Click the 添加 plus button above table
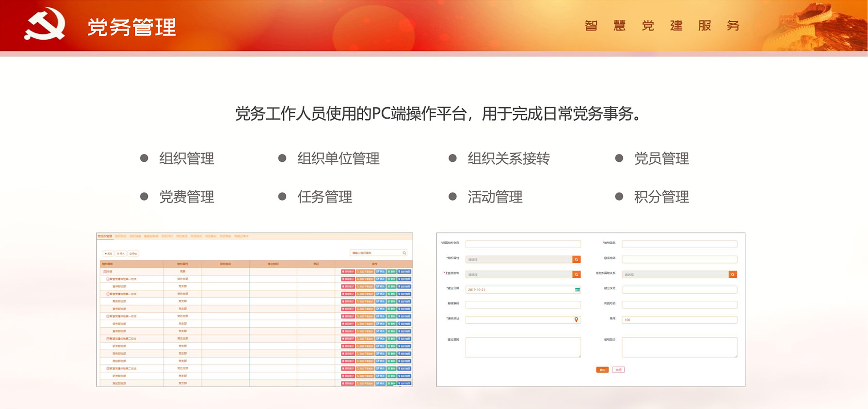The width and height of the screenshot is (868, 409). coord(108,253)
